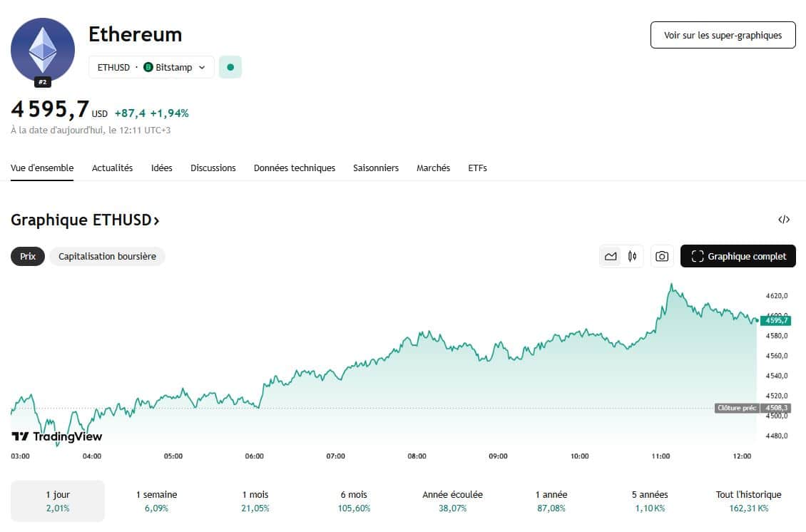This screenshot has width=806, height=532.
Task: Select the '1 semaine' time range
Action: click(x=156, y=501)
